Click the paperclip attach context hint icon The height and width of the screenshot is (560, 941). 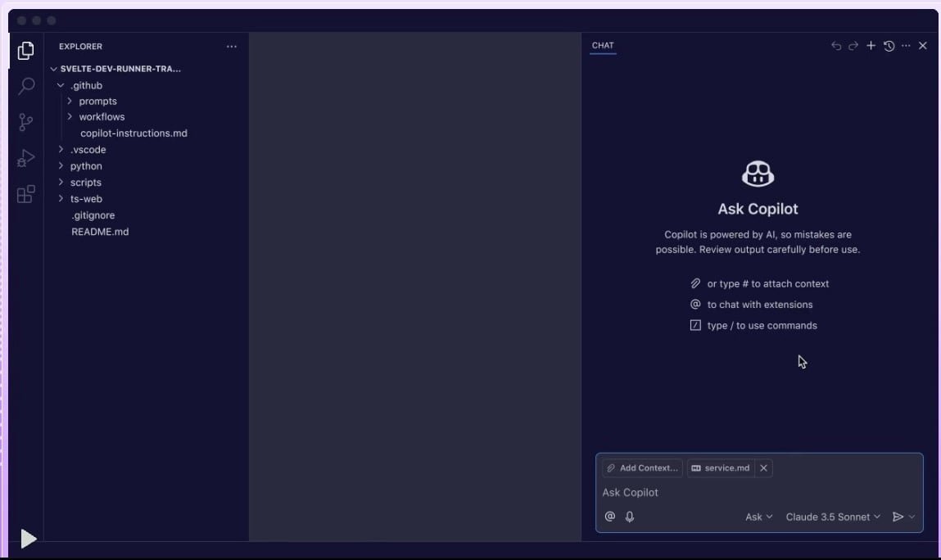point(695,283)
